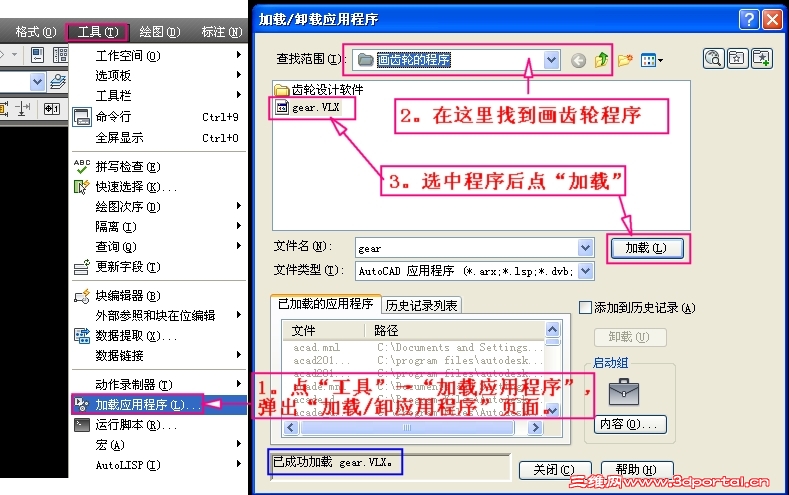Open the 工具栏 submenu
789x495 pixels.
click(159, 95)
